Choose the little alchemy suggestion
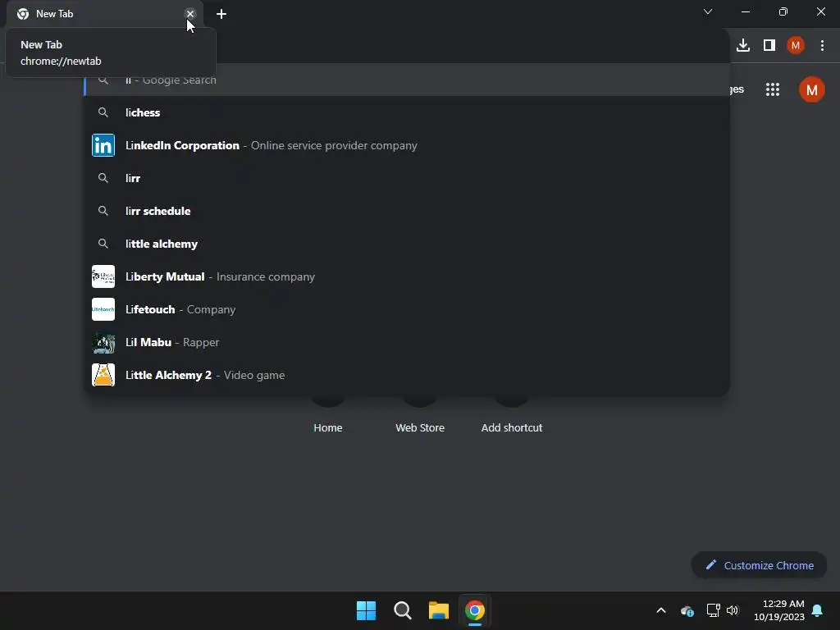Viewport: 840px width, 630px height. point(407,244)
